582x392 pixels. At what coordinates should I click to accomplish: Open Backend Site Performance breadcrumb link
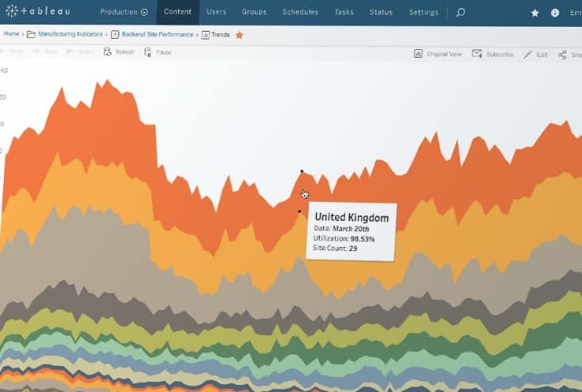(158, 35)
